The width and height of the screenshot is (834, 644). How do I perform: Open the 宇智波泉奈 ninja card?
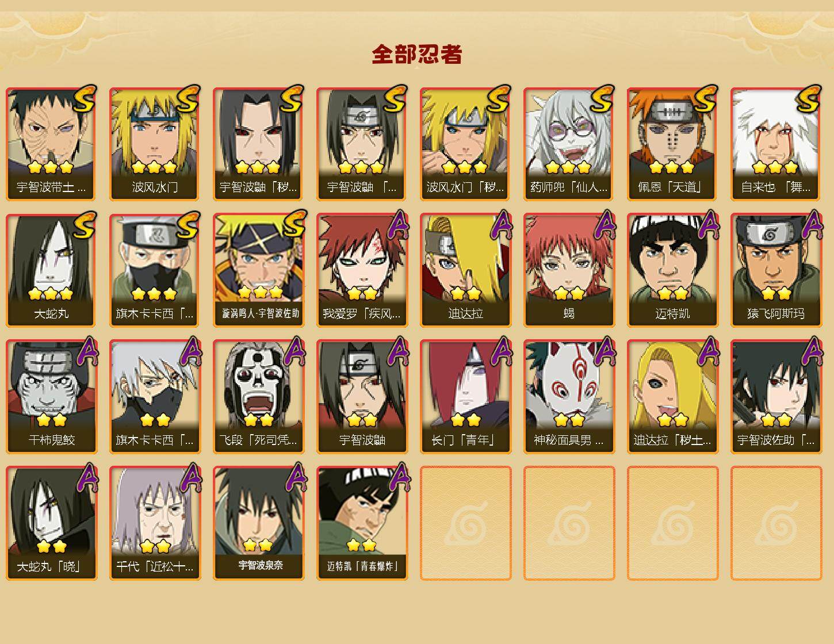pos(258,523)
